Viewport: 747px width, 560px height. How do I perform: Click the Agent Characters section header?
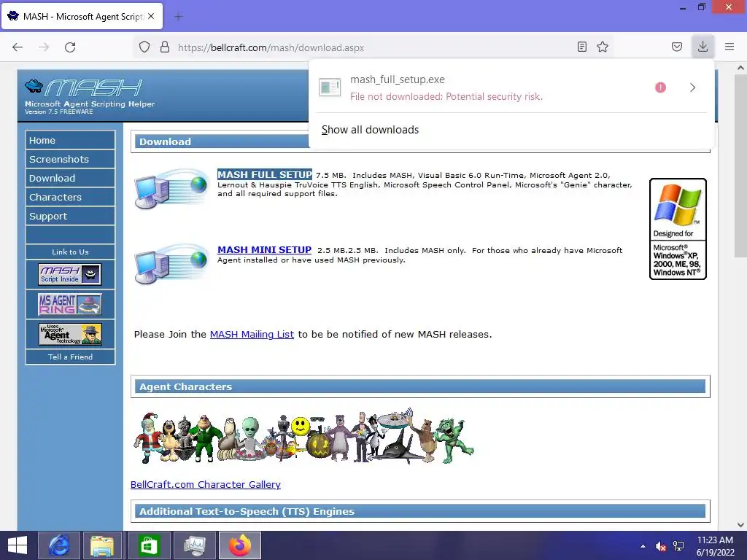tap(420, 386)
